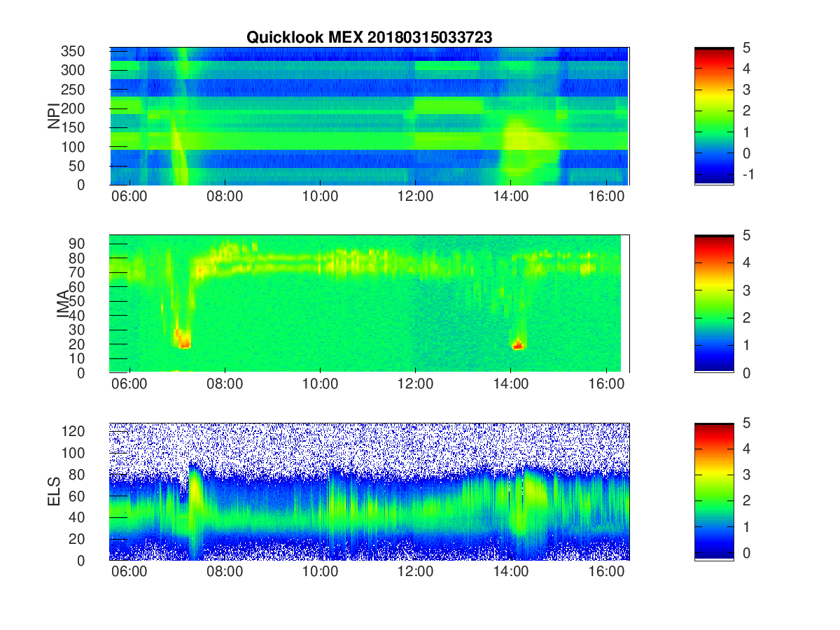Click the color bar beside the ELS panel
This screenshot has height=630, width=840.
pyautogui.click(x=714, y=491)
